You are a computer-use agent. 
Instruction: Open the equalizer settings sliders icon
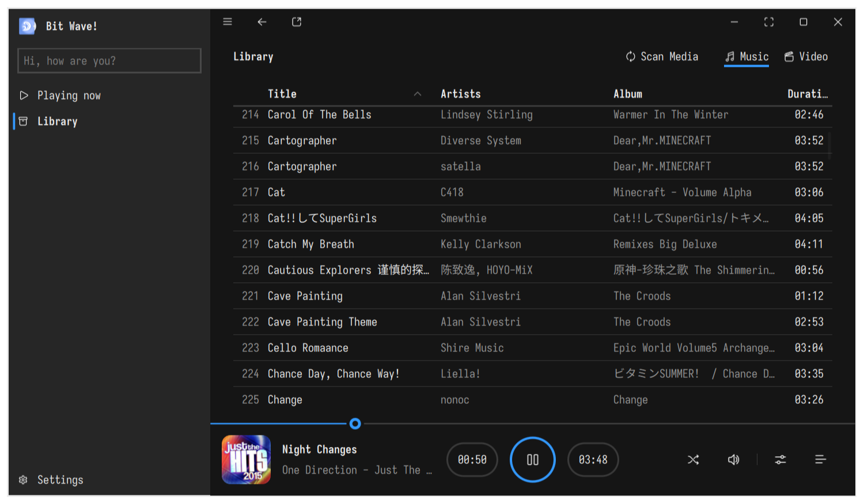pos(780,460)
